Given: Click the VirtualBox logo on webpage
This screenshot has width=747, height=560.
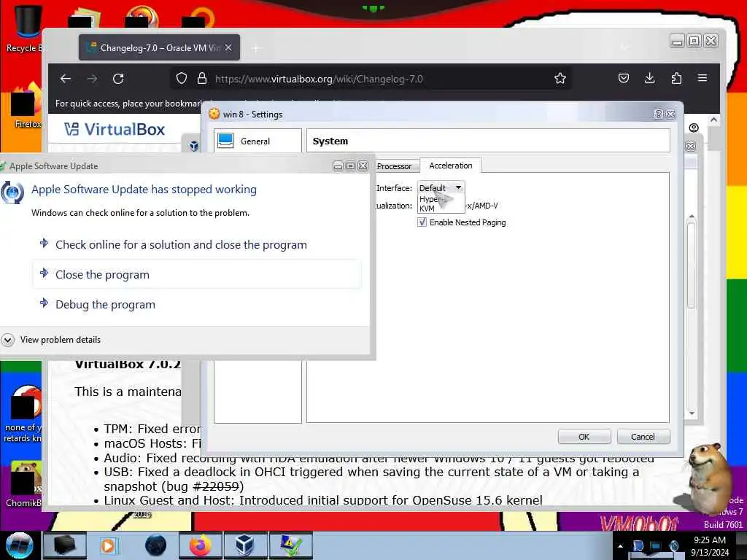Looking at the screenshot, I should (115, 129).
